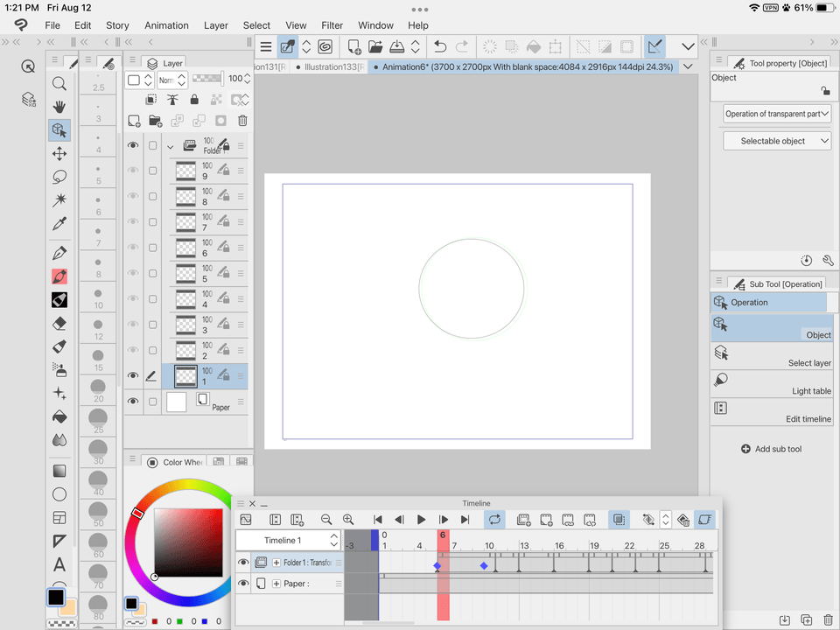This screenshot has width=840, height=630.
Task: Select the Auto select wand tool
Action: coord(59,200)
